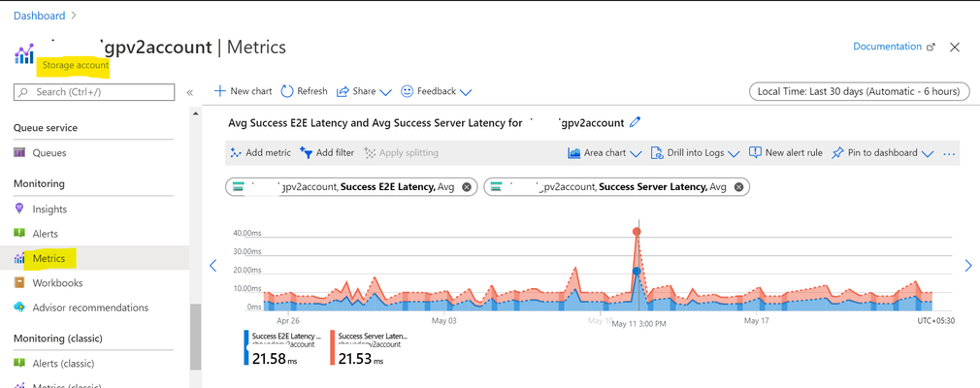
Task: Edit chart title with pencil icon
Action: point(635,123)
